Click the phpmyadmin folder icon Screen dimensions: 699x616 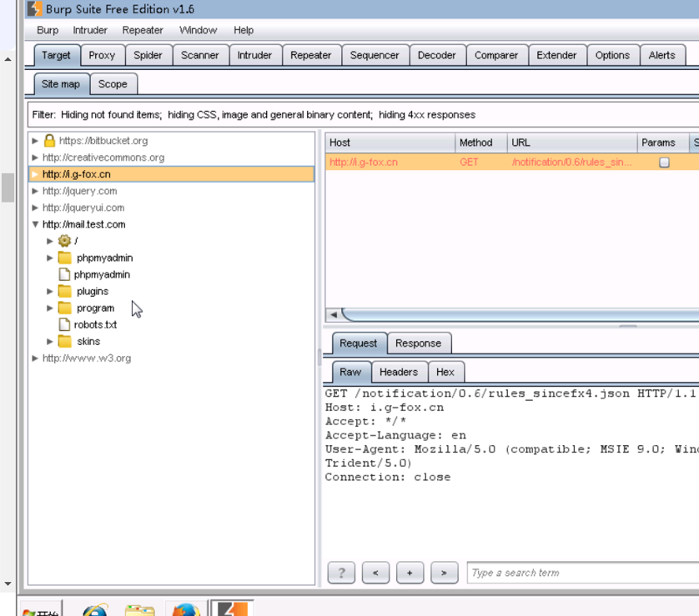tap(65, 258)
